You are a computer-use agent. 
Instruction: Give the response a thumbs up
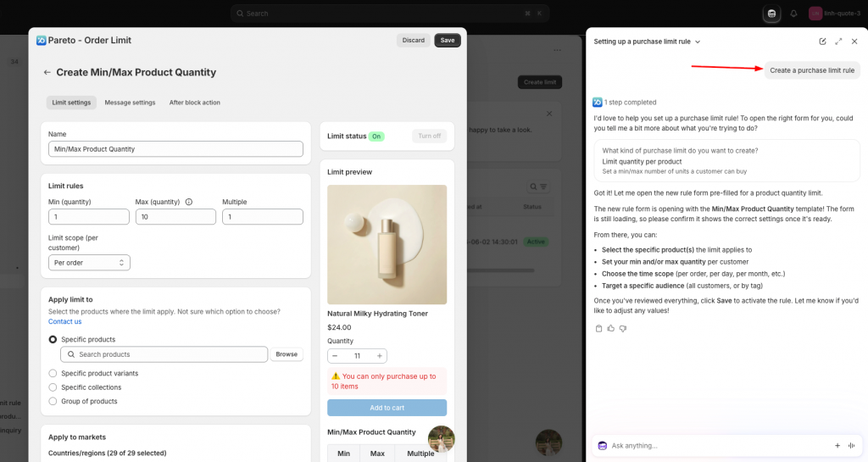pyautogui.click(x=610, y=329)
